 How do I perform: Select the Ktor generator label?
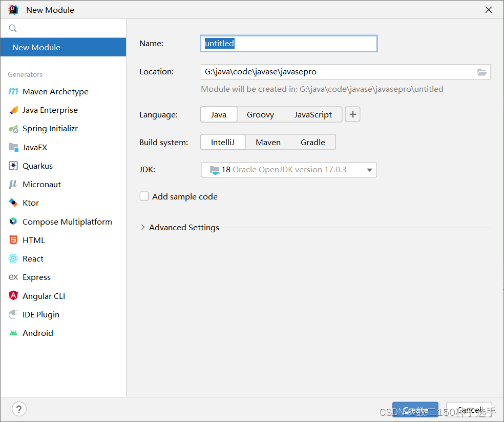31,203
